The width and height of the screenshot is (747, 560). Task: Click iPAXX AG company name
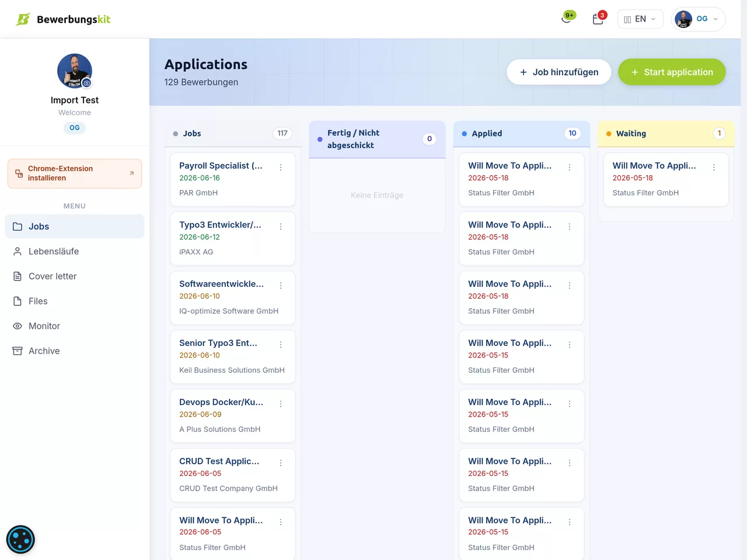pos(196,252)
